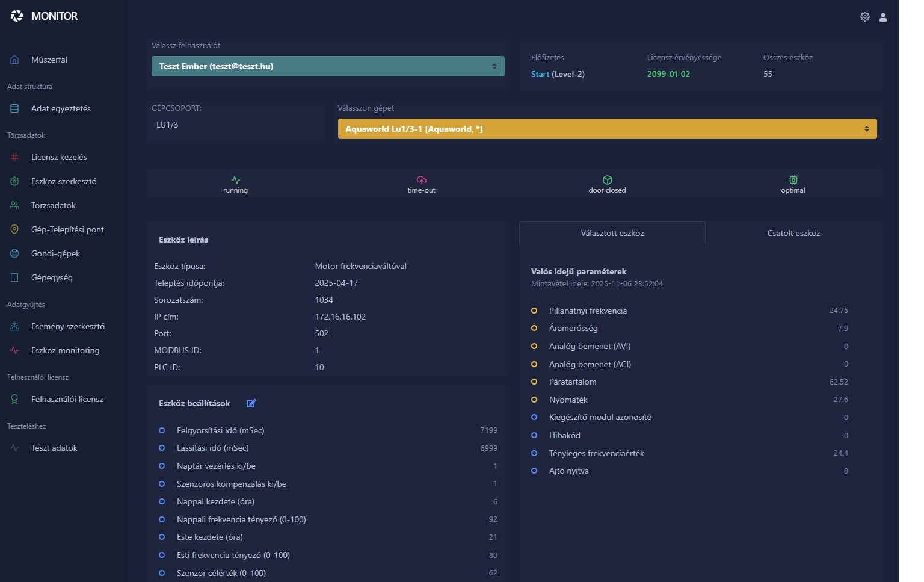Click the optimal chip icon

(793, 180)
